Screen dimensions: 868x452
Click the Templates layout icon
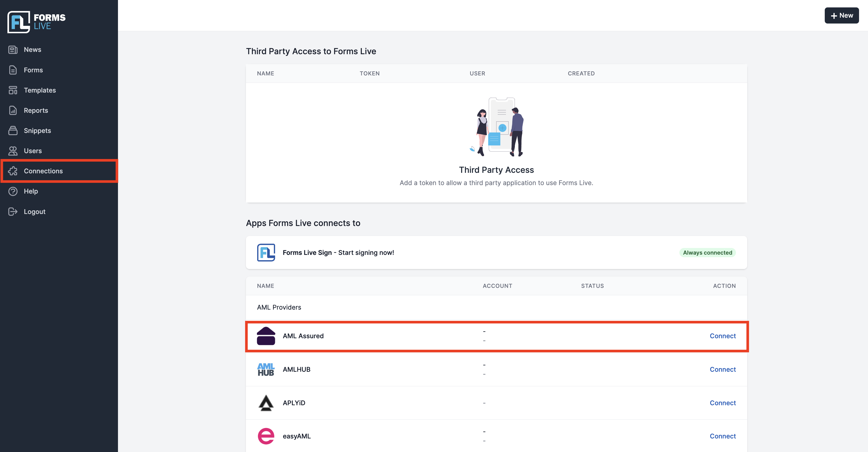[13, 90]
